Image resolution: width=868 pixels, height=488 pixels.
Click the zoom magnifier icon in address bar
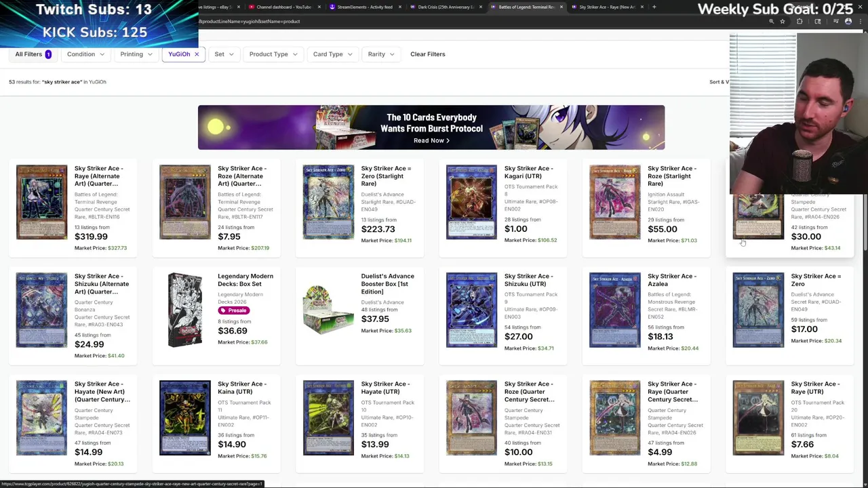pos(771,22)
